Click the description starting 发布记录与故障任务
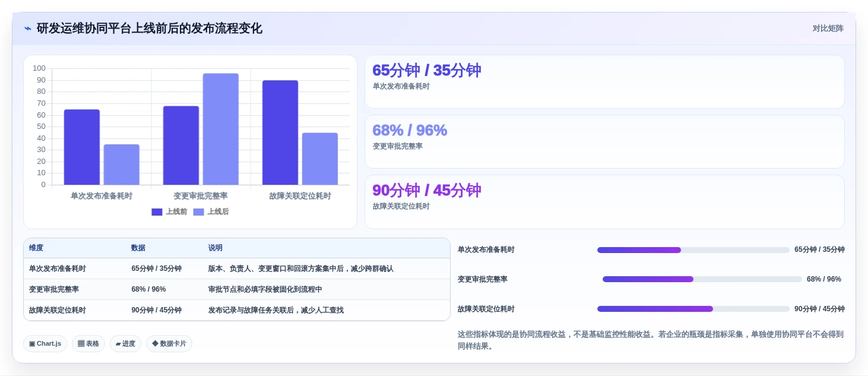Image resolution: width=868 pixels, height=376 pixels. pyautogui.click(x=275, y=310)
